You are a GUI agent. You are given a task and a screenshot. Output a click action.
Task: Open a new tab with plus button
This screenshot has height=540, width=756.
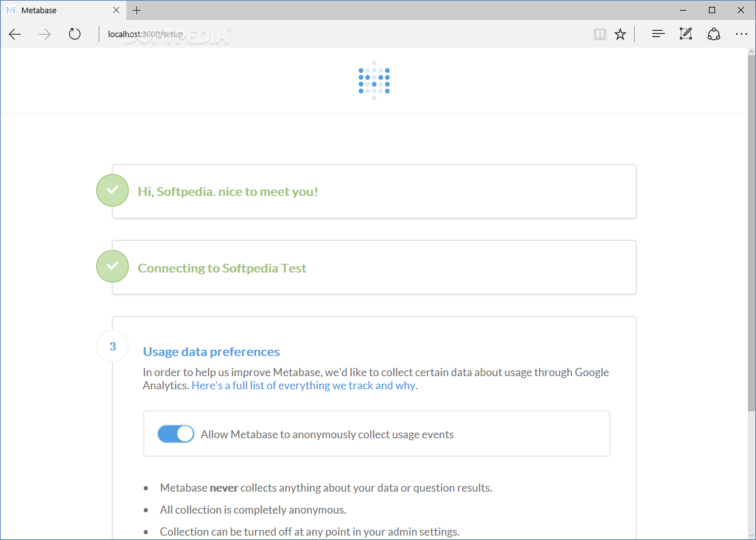(137, 10)
